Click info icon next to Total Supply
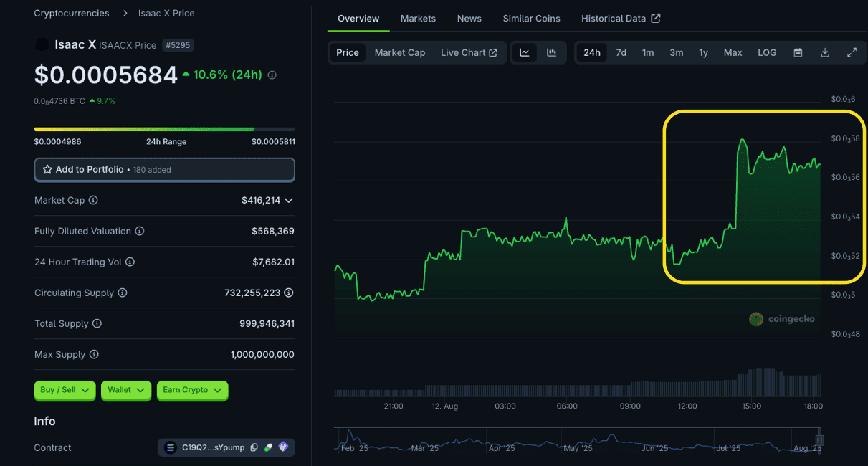868x466 pixels. (x=97, y=324)
